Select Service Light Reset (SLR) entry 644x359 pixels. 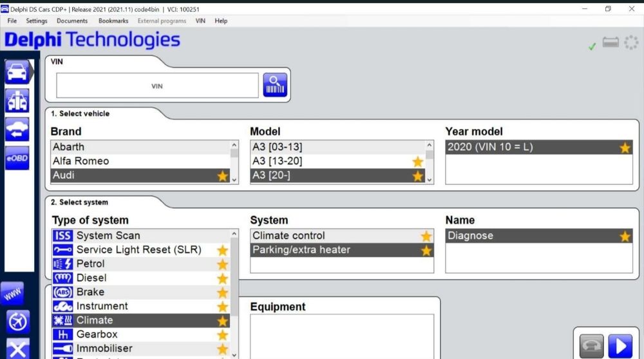click(x=140, y=249)
